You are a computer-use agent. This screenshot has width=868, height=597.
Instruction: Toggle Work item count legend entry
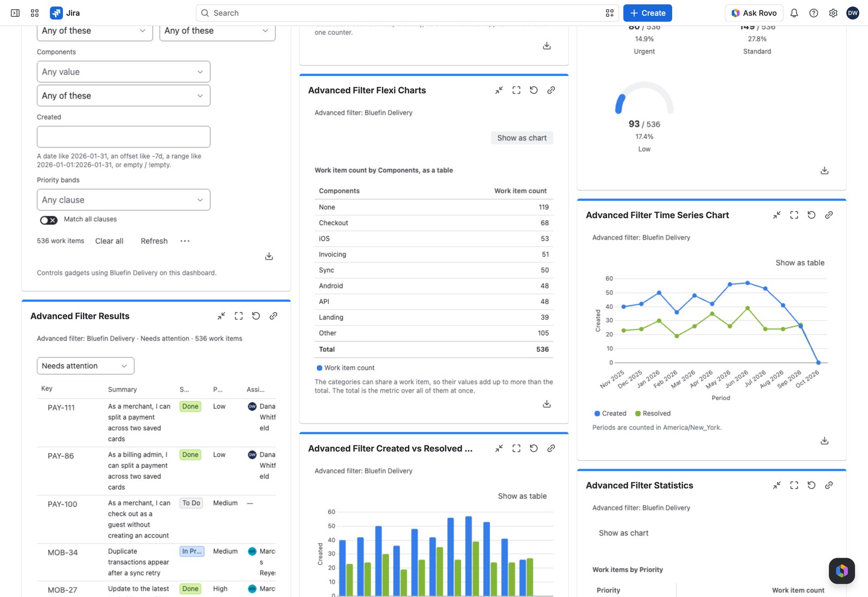(346, 368)
